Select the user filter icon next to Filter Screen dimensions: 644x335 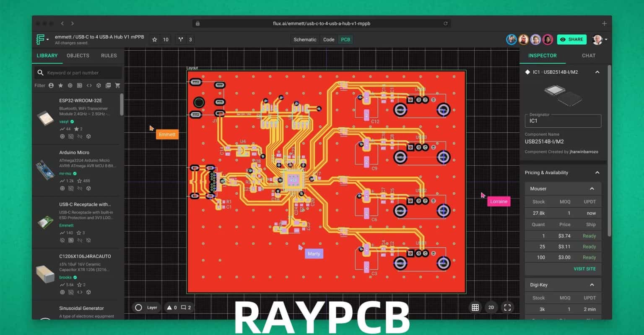pos(51,85)
